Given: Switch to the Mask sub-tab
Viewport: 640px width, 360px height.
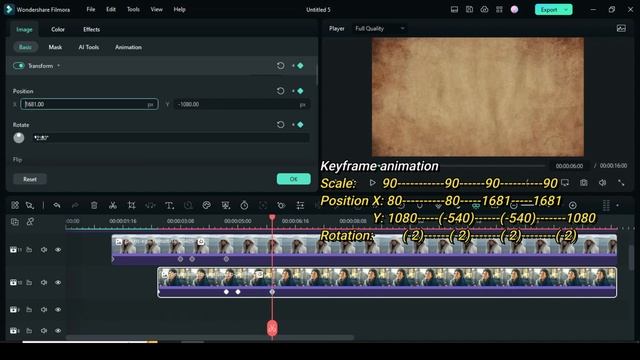Looking at the screenshot, I should coord(55,47).
